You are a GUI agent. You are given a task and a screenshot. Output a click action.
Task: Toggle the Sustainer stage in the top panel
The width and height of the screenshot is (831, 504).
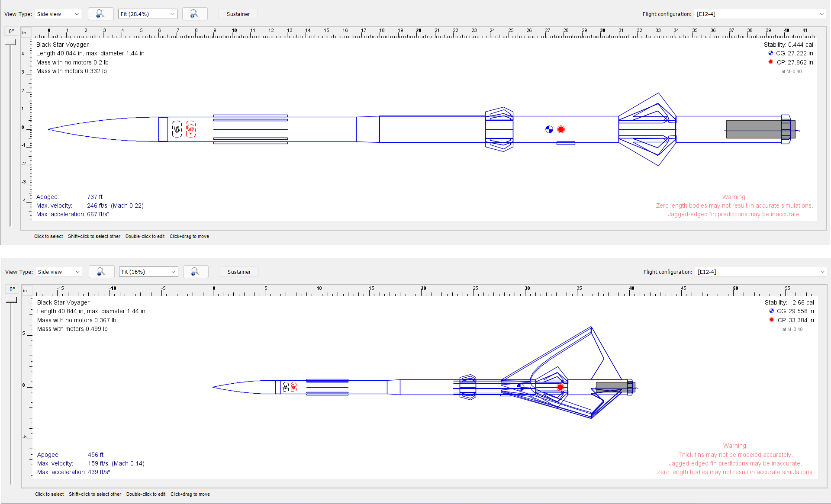(x=238, y=13)
